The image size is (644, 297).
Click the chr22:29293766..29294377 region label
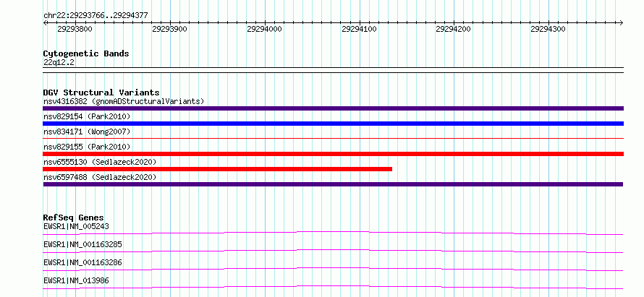click(96, 16)
